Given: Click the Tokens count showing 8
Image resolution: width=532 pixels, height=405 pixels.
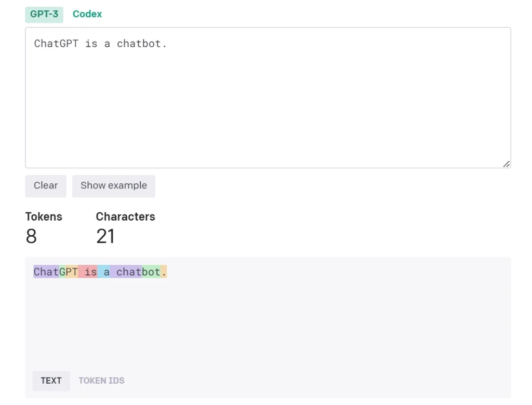Looking at the screenshot, I should point(31,236).
